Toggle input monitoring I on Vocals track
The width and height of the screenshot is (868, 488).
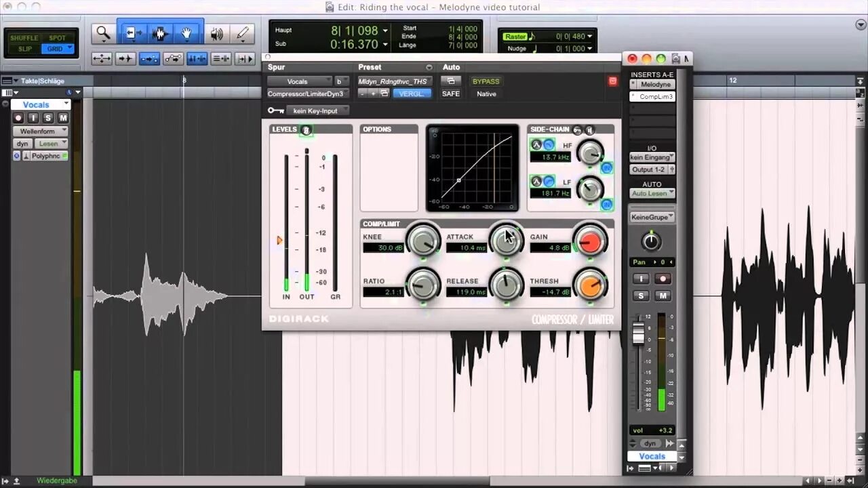(x=33, y=118)
